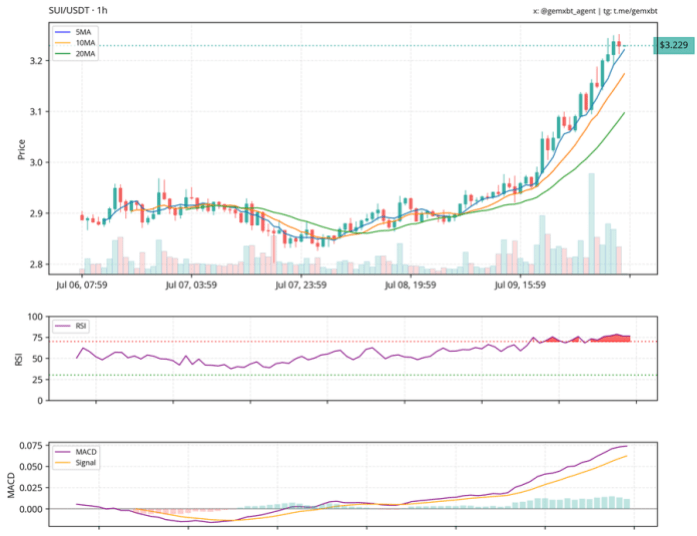Click the $3.229 current price tag
The image size is (697, 536).
pos(674,45)
